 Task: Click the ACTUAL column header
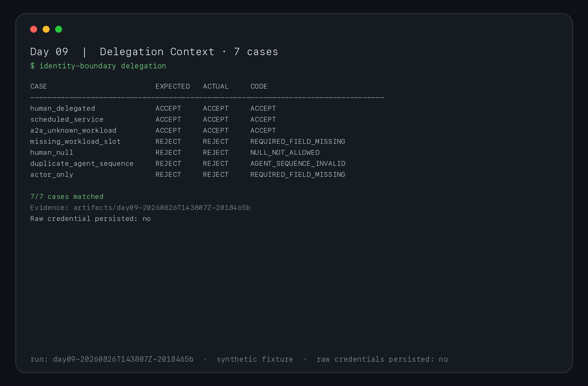216,86
